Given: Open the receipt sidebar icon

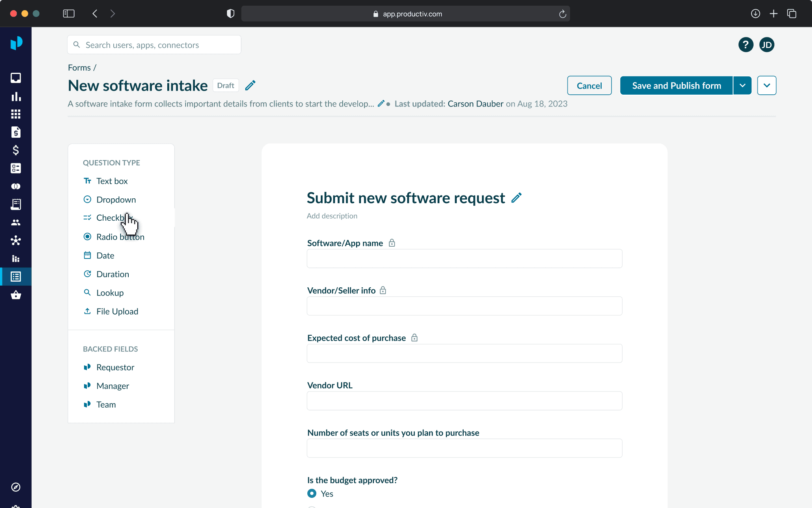Looking at the screenshot, I should click(x=16, y=204).
